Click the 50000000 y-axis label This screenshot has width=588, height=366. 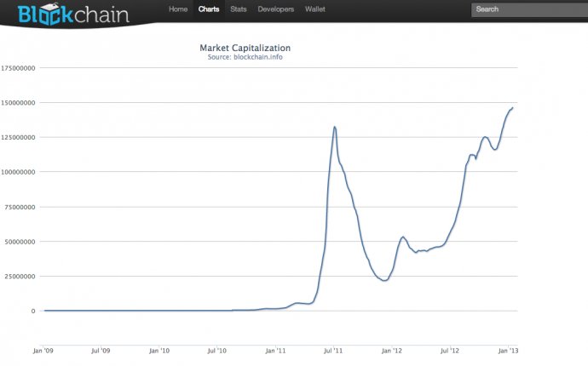click(20, 242)
